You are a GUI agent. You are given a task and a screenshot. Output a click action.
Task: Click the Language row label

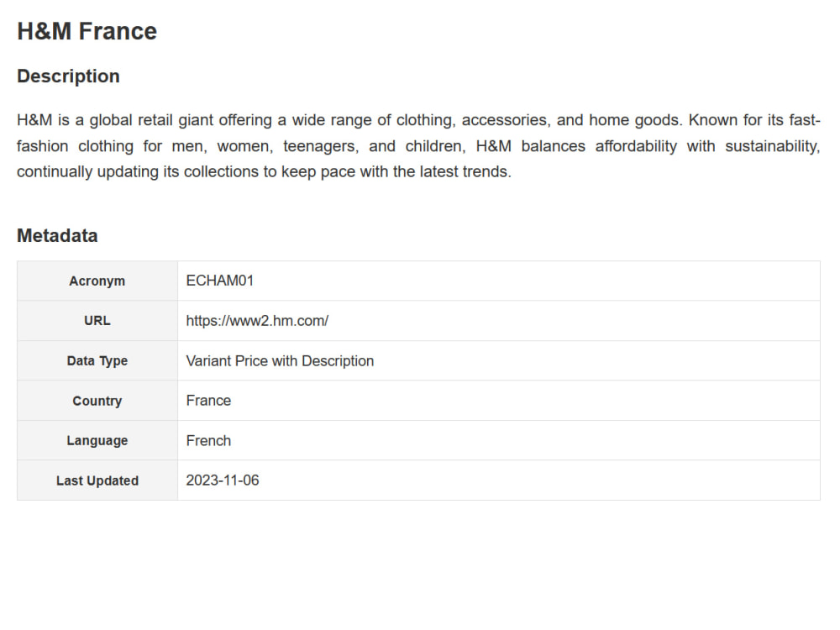(x=97, y=441)
